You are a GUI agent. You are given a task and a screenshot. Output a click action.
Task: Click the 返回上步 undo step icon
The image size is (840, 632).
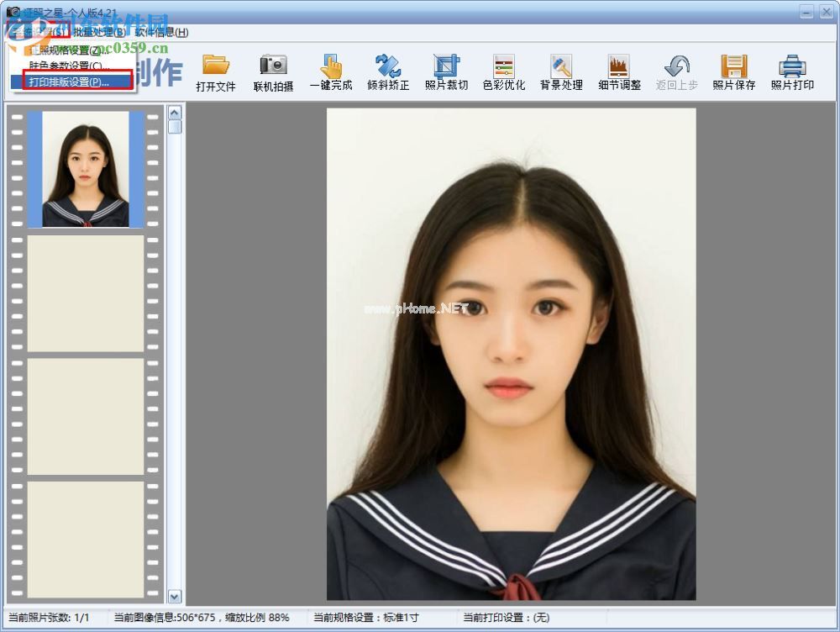[676, 67]
